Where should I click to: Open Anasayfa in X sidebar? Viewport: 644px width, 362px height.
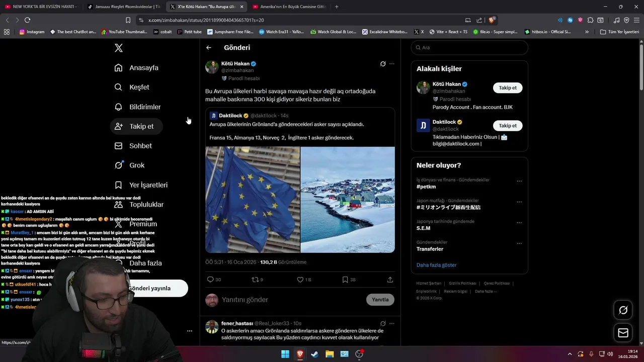137,68
